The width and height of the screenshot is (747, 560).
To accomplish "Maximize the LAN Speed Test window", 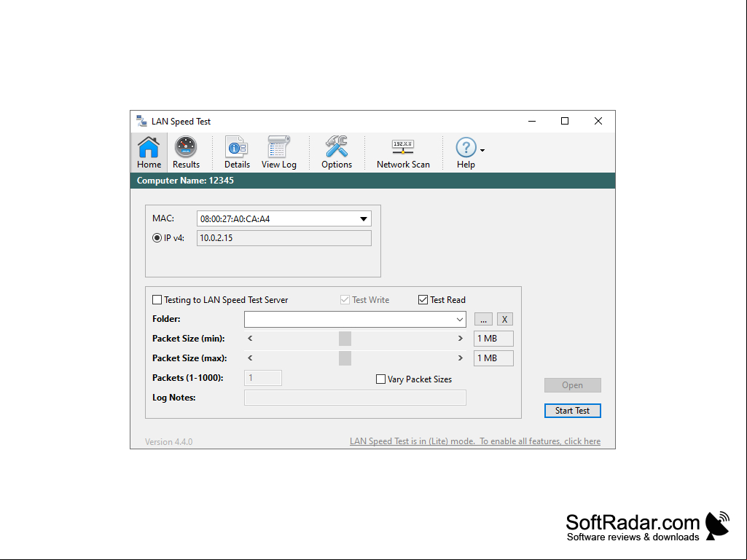I will pos(565,122).
